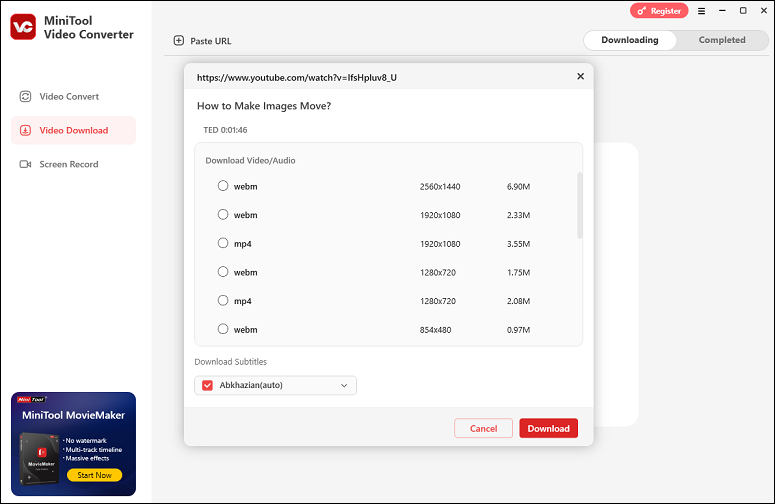The image size is (775, 504).
Task: Minimize the application window
Action: (722, 10)
